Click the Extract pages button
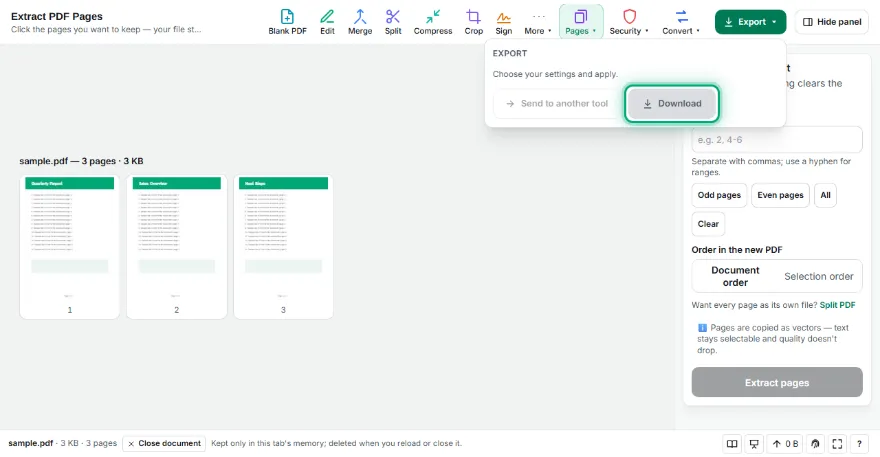The width and height of the screenshot is (880, 457). tap(777, 382)
